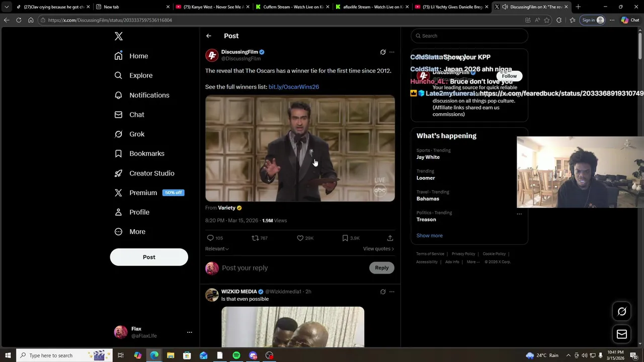The width and height of the screenshot is (644, 362).
Task: Open options for the Treason trend
Action: 519,214
